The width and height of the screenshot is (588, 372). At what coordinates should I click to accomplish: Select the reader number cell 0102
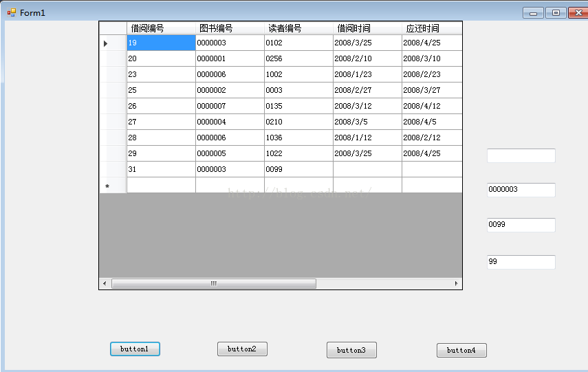coord(299,43)
